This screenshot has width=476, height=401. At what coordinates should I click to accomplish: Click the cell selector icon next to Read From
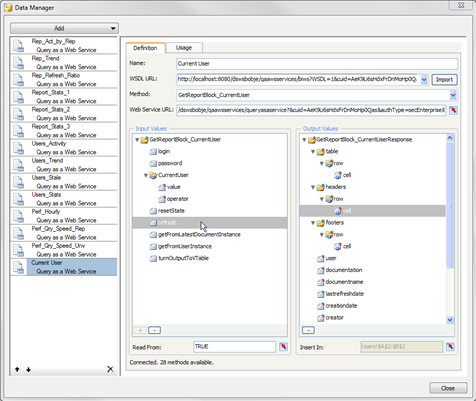point(283,347)
